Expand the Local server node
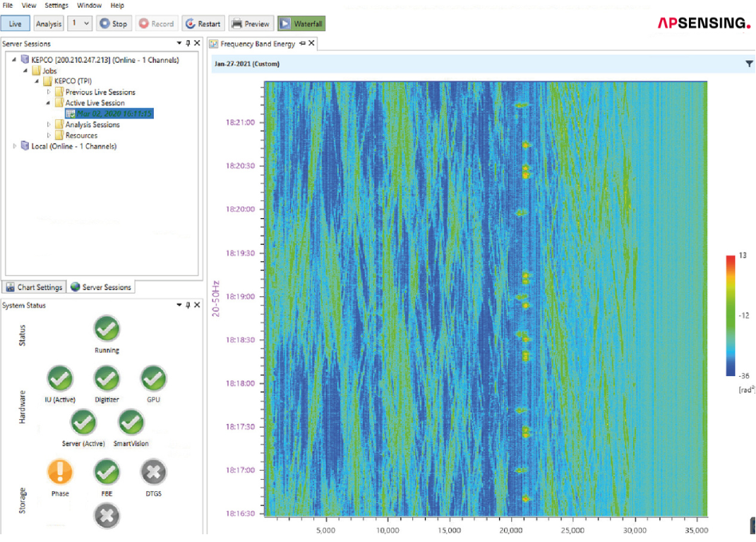Image resolution: width=756 pixels, height=542 pixels. (x=14, y=145)
